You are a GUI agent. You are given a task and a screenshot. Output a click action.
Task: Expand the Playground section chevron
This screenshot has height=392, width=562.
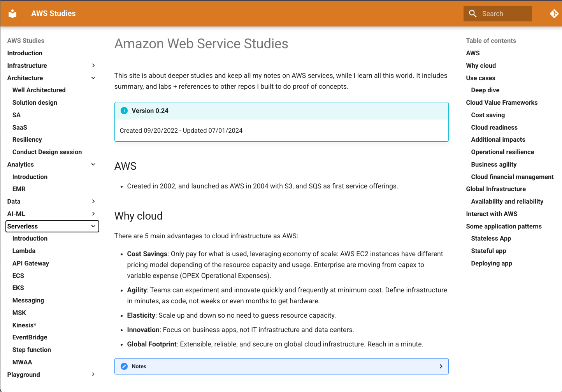93,374
